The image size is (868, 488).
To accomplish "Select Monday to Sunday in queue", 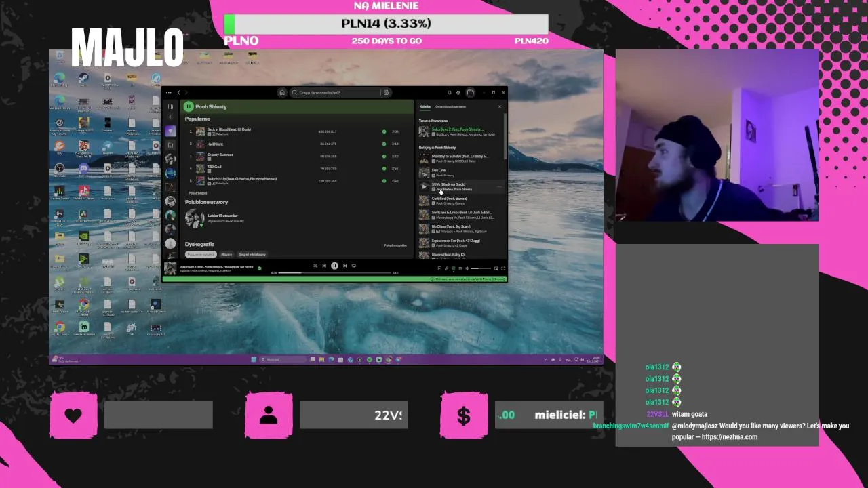I will click(462, 159).
